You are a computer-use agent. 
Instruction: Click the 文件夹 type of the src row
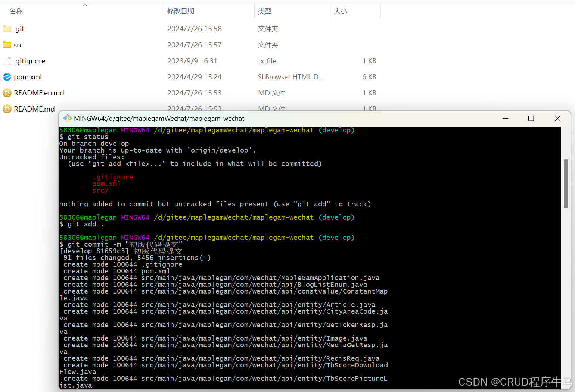pyautogui.click(x=268, y=45)
